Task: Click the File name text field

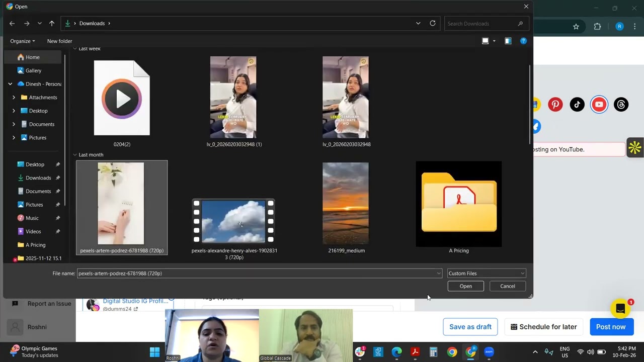Action: pos(260,274)
